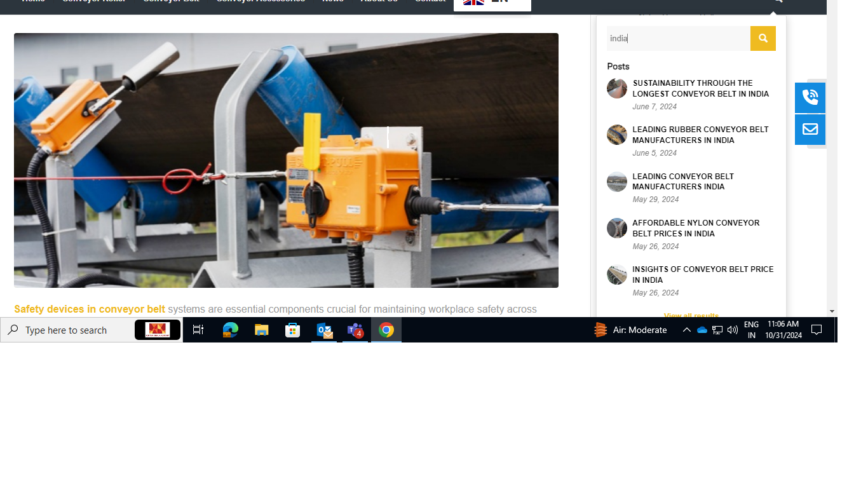
Task: Click the 'June 5, 2024' post date
Action: click(654, 153)
